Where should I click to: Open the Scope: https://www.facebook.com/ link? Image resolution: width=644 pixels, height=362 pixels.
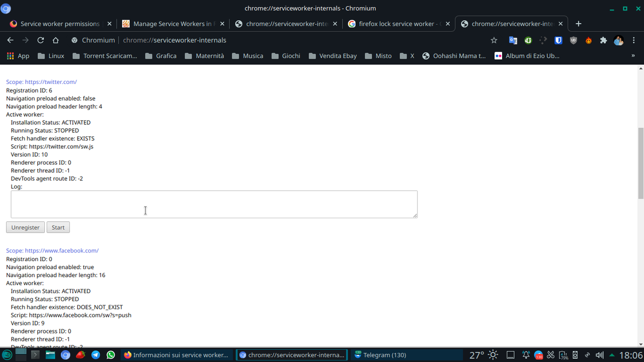click(x=52, y=250)
